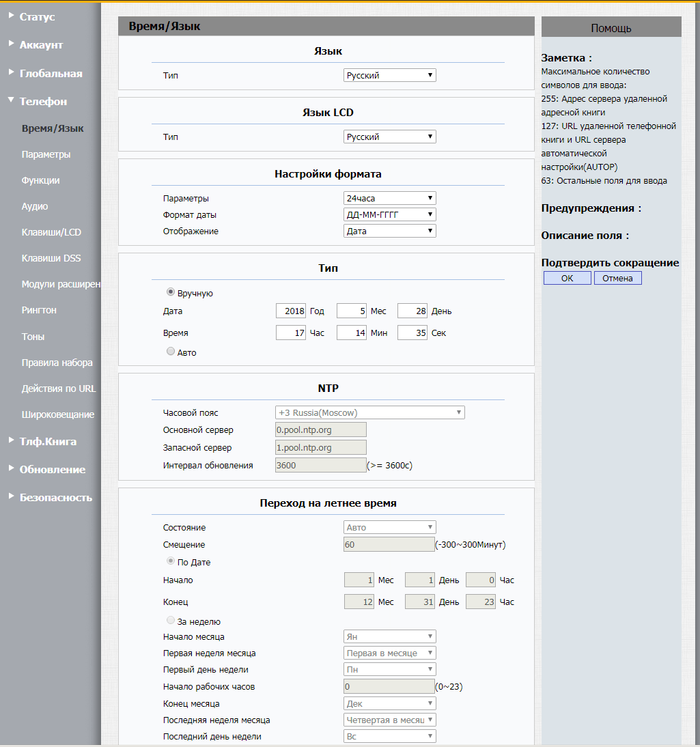Click the Помощь panel header
Image resolution: width=700 pixels, height=747 pixels.
[611, 27]
